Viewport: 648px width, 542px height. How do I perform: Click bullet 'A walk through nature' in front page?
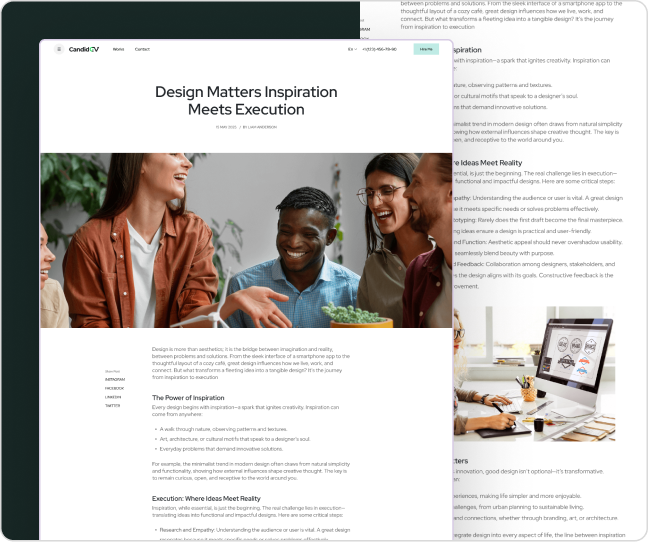point(223,429)
